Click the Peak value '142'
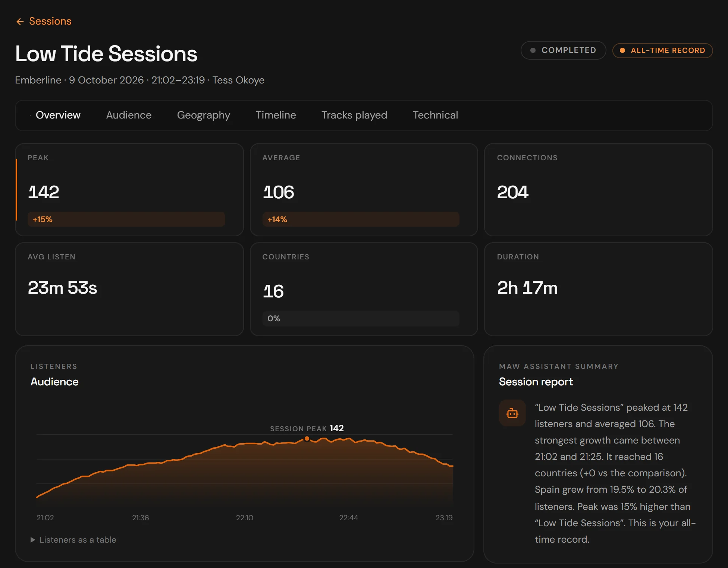The image size is (728, 568). (44, 192)
